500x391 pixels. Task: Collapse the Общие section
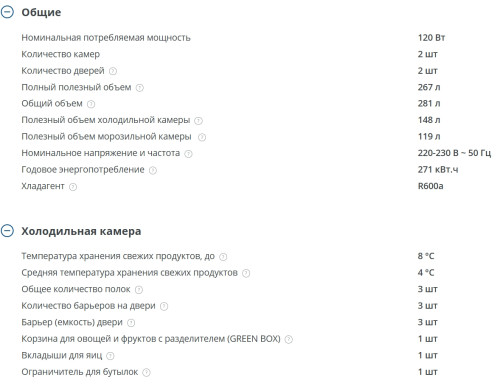(x=7, y=12)
